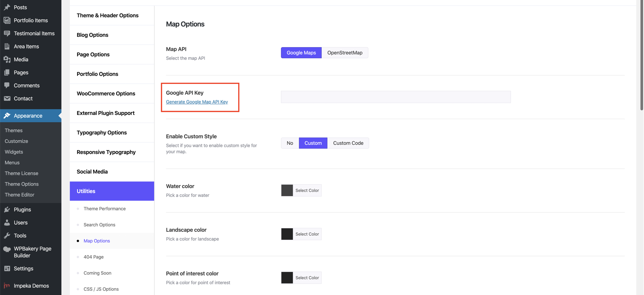Open Page Options section

click(112, 54)
